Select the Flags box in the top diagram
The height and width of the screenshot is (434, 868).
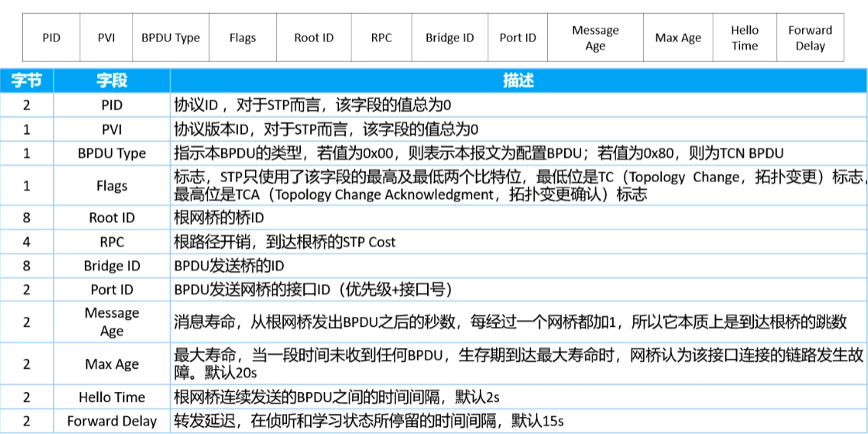(x=243, y=38)
